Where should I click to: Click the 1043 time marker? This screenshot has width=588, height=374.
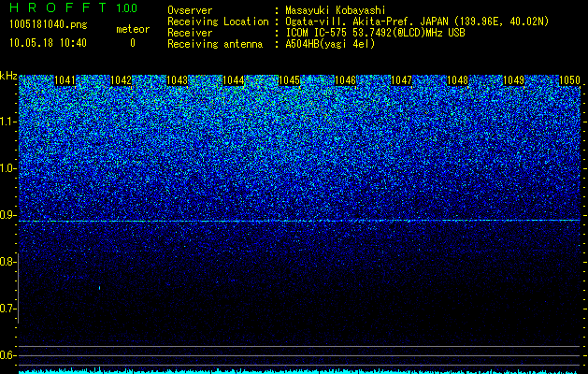coord(177,80)
